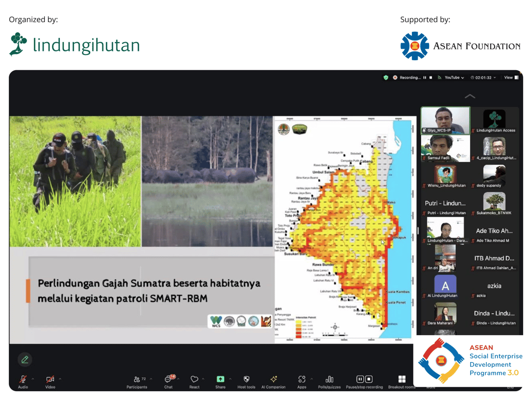Expand the video options caret
532x399 pixels.
tap(60, 379)
